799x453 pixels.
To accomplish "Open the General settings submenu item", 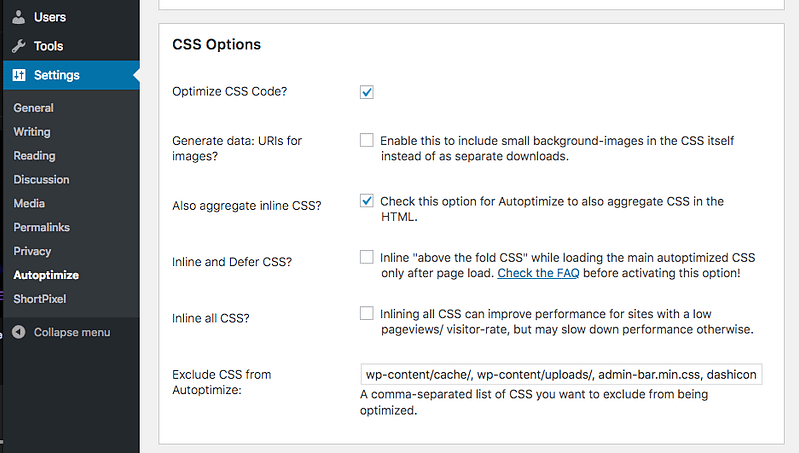I will click(34, 108).
